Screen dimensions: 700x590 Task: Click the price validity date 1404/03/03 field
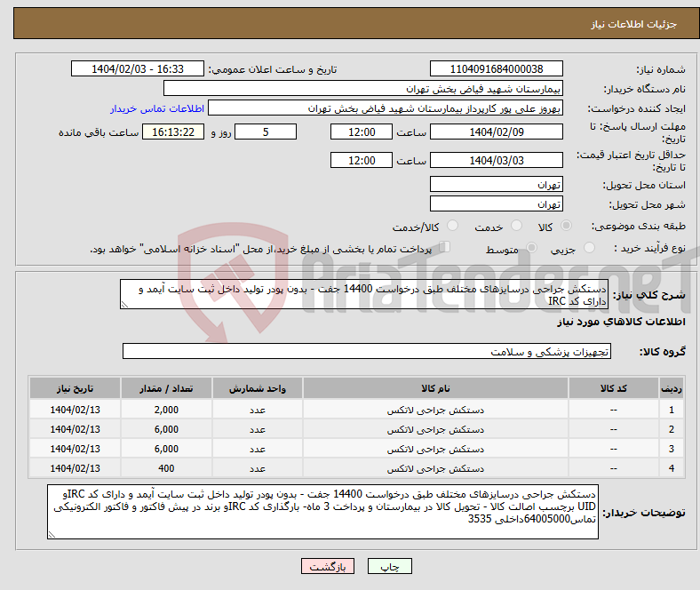point(496,161)
